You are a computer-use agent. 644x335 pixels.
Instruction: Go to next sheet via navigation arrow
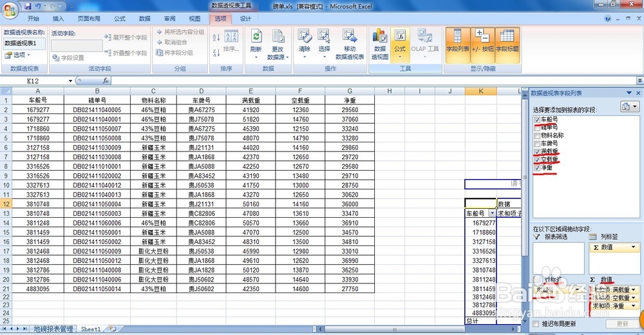pyautogui.click(x=17, y=329)
